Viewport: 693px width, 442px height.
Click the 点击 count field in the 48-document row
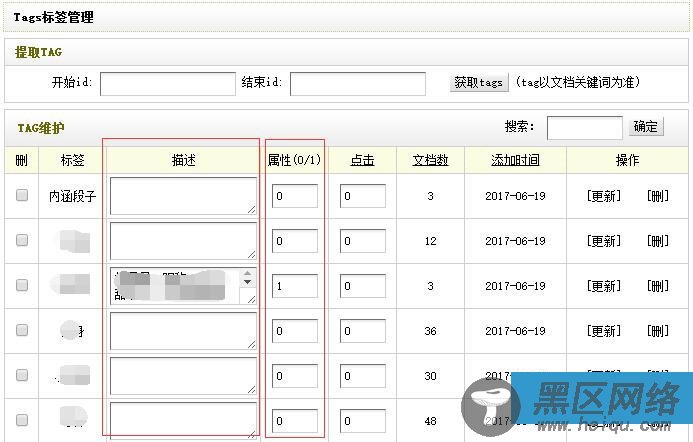pyautogui.click(x=363, y=421)
